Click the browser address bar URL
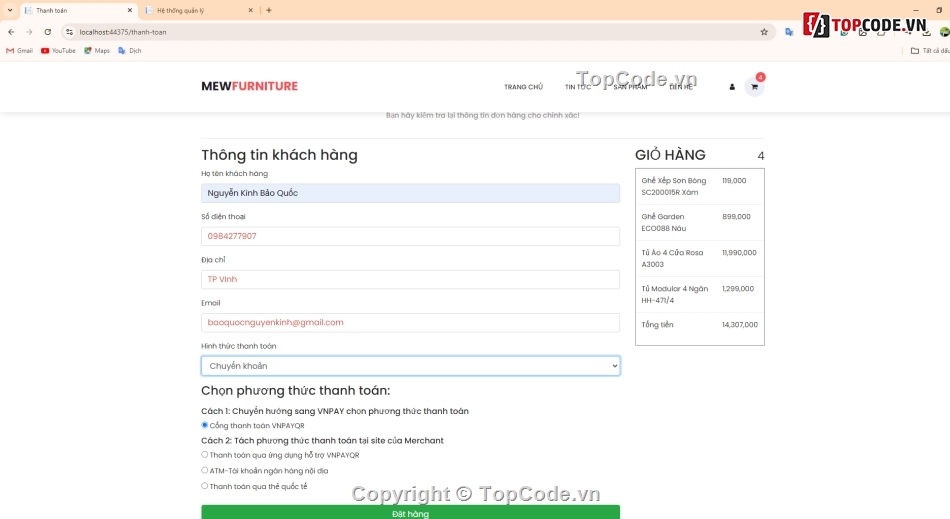The width and height of the screenshot is (950, 519). click(123, 32)
